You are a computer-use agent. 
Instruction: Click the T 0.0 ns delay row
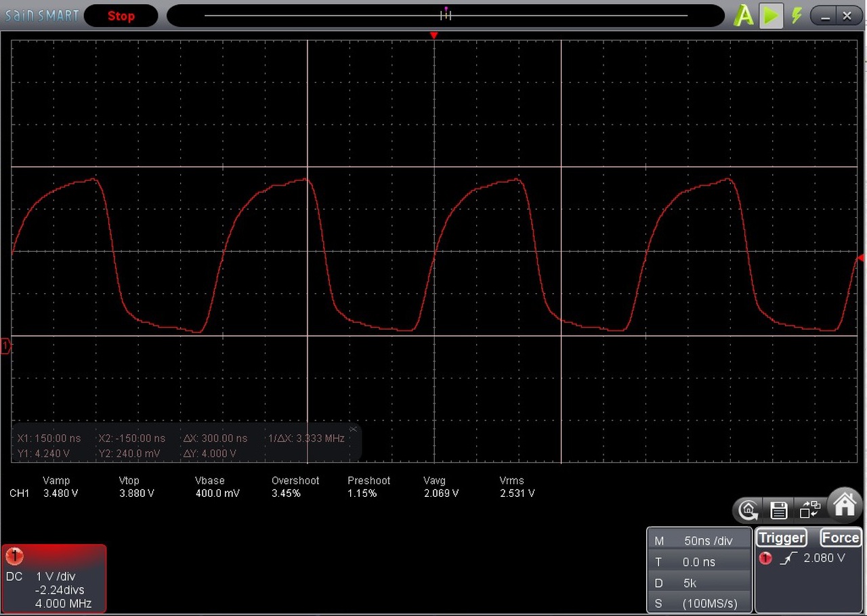[700, 562]
